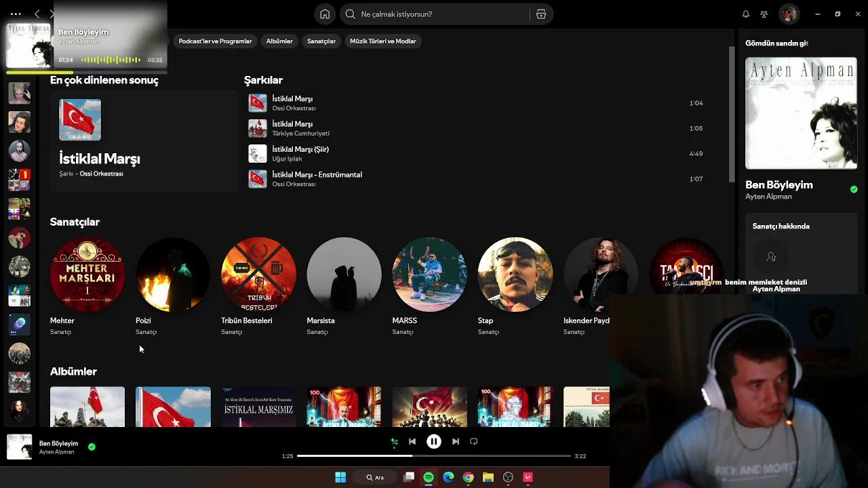Toggle smart shuffle in the player
The height and width of the screenshot is (488, 868).
(x=394, y=442)
